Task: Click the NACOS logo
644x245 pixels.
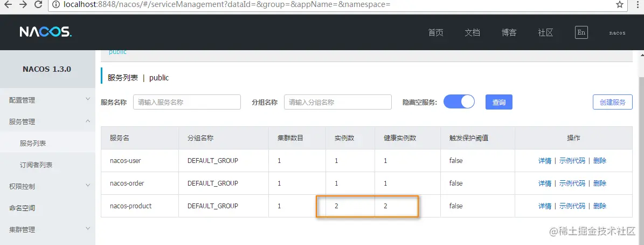Action: pos(46,32)
